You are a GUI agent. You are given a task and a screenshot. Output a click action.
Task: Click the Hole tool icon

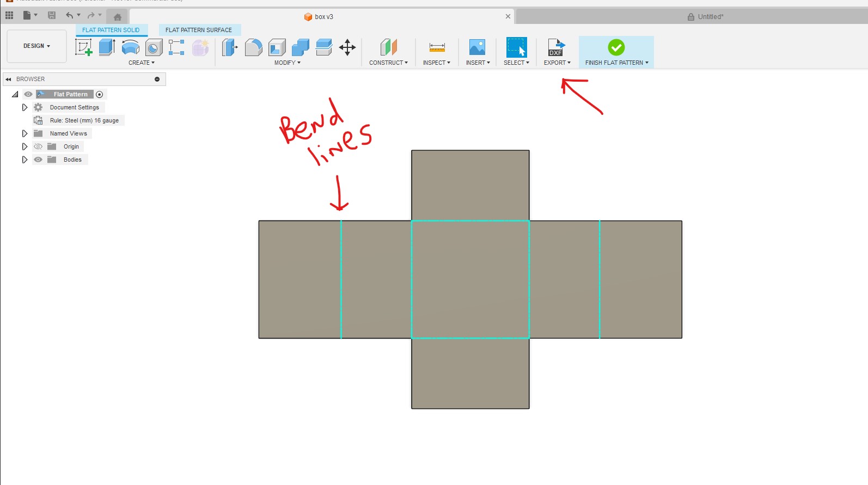154,48
